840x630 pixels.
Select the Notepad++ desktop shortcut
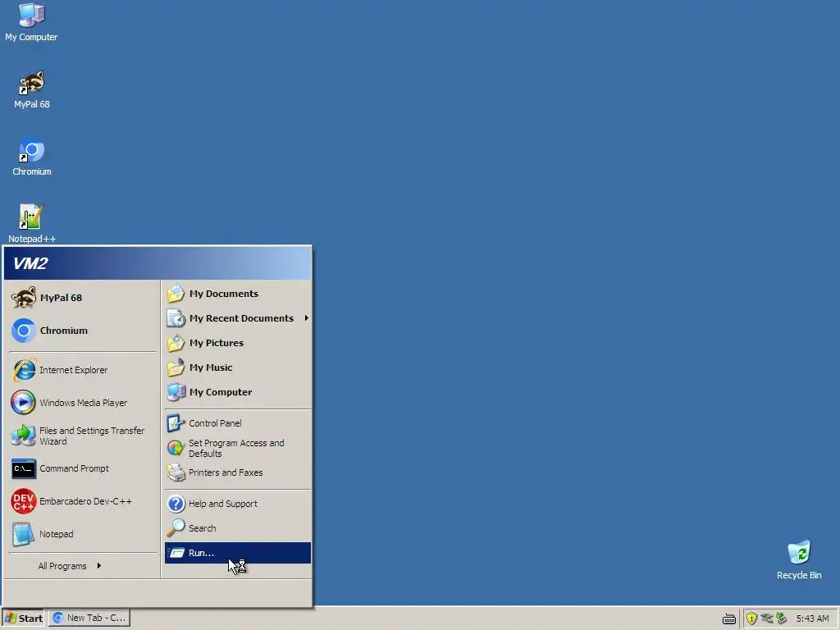pos(32,224)
